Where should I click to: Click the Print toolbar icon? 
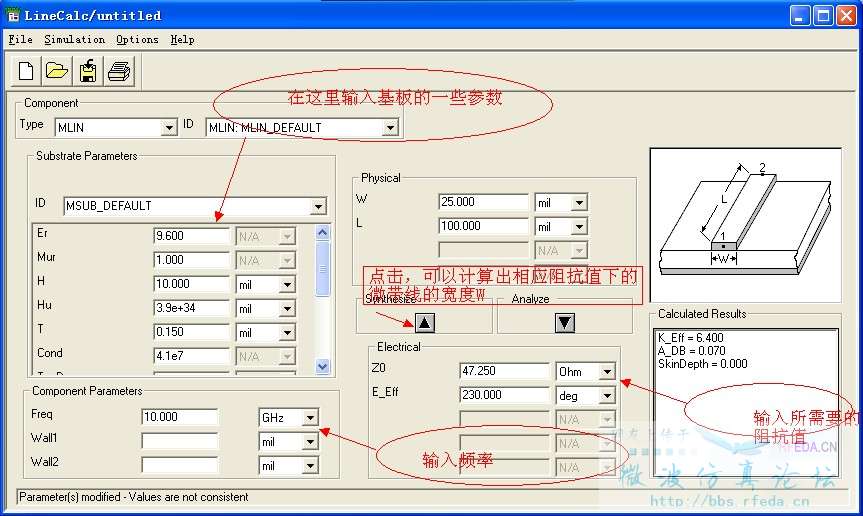119,71
